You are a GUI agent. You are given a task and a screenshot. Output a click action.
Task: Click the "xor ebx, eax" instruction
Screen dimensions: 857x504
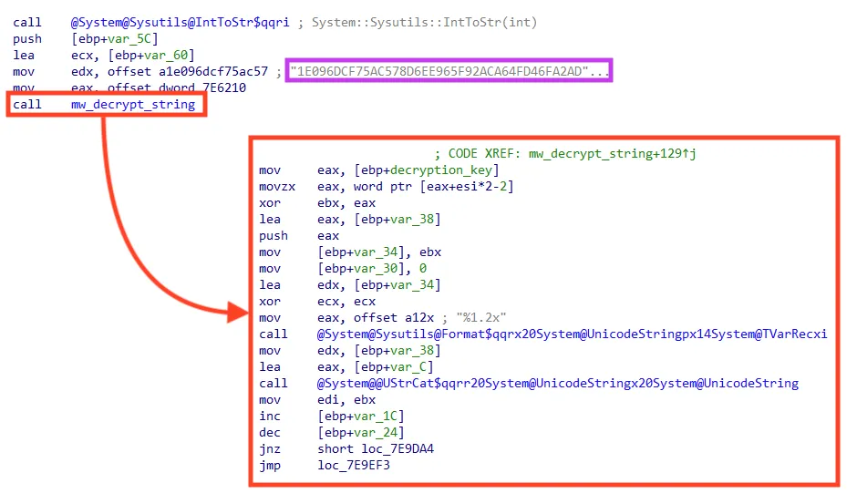[317, 203]
